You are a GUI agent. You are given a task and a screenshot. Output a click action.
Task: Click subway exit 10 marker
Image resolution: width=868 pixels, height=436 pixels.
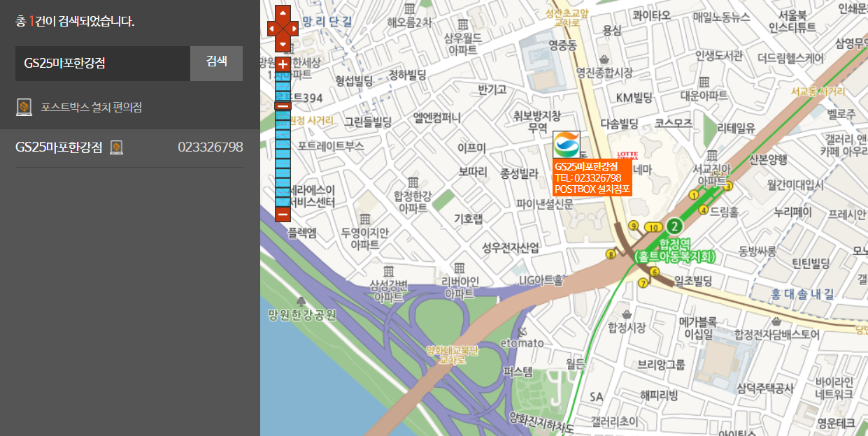(654, 227)
